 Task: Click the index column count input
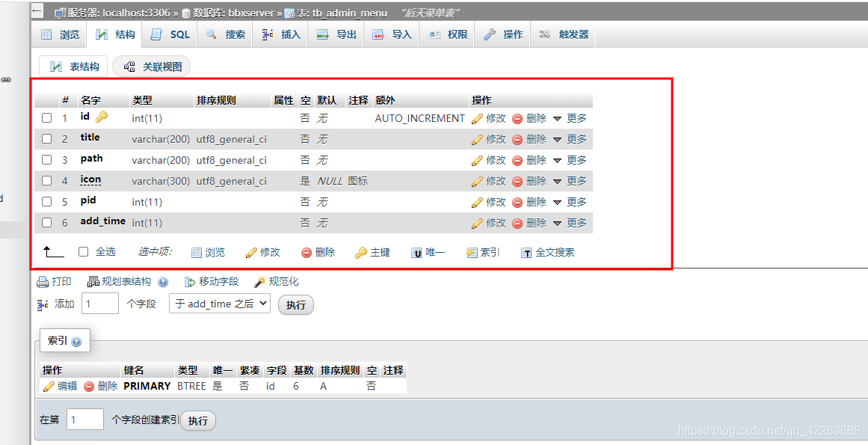pyautogui.click(x=85, y=420)
